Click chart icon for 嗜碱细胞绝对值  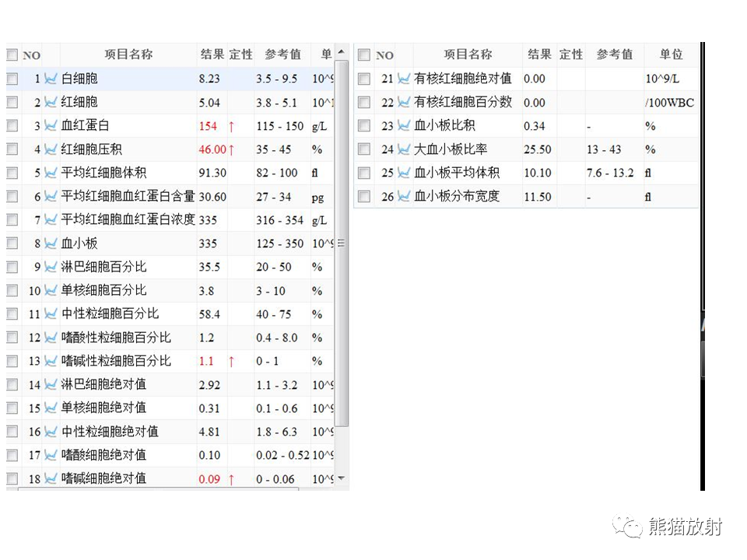pos(51,478)
